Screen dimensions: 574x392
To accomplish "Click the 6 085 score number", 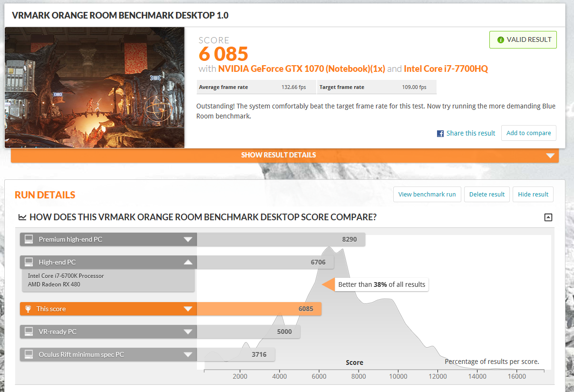I will pyautogui.click(x=224, y=54).
